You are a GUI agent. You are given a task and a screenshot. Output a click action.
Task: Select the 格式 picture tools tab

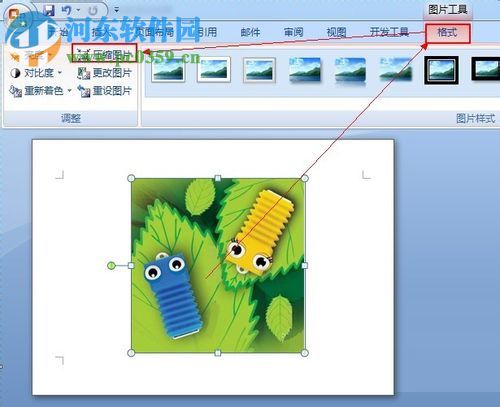tap(448, 33)
